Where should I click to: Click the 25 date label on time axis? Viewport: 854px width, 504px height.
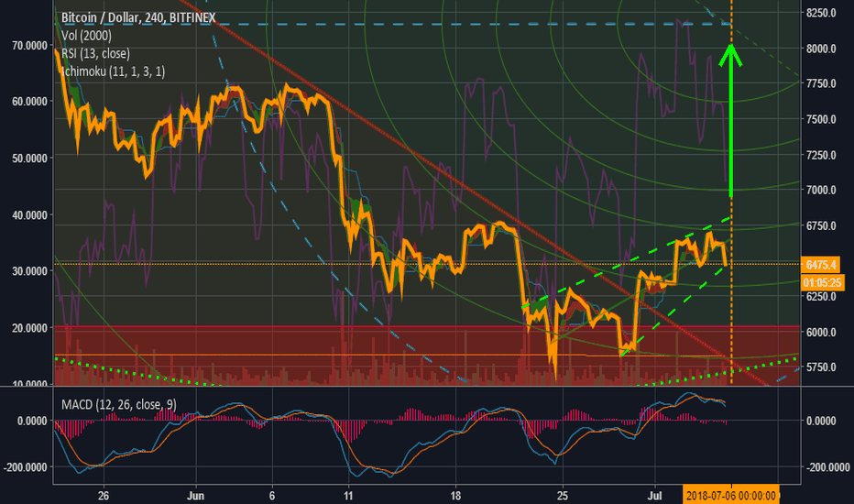[x=562, y=496]
